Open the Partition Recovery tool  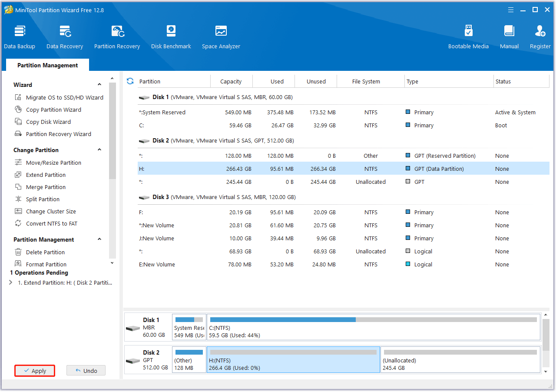pos(117,37)
